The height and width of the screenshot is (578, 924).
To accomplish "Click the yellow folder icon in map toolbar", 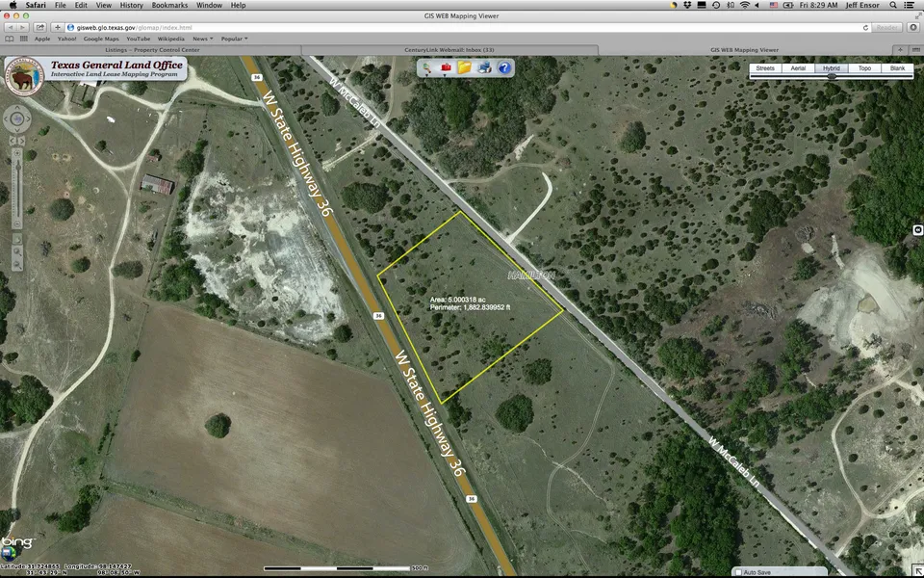I will (x=464, y=67).
